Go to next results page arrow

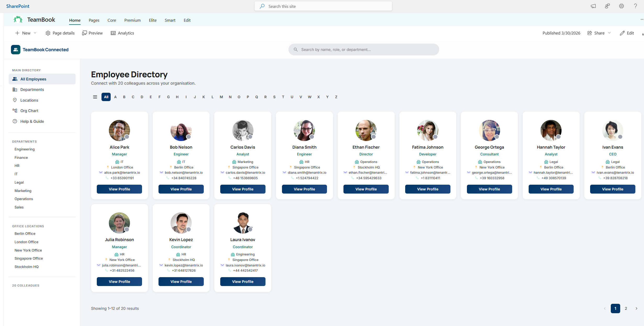pyautogui.click(x=636, y=308)
